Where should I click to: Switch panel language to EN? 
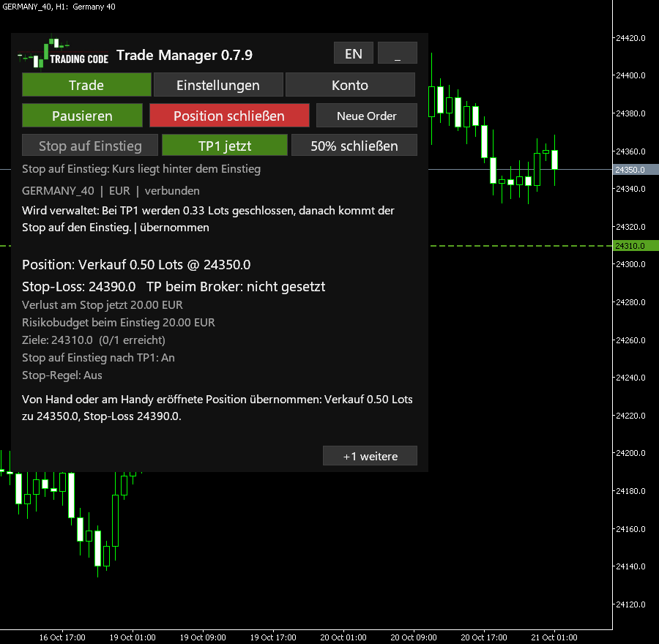354,53
